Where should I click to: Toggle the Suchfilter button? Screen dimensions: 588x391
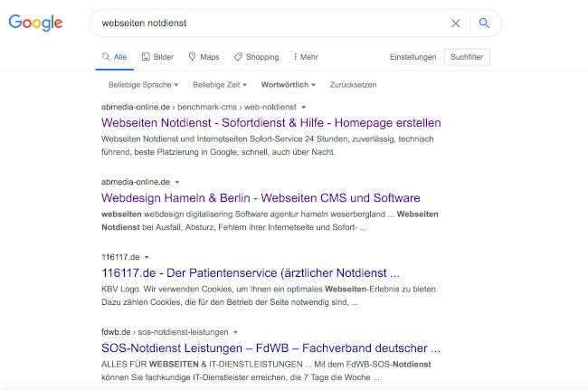[x=467, y=57]
